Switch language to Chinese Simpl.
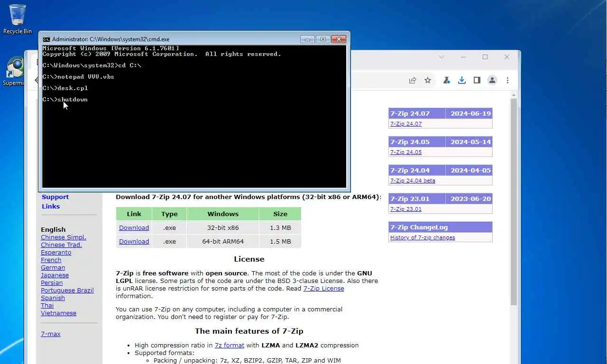This screenshot has width=607, height=364. pos(64,237)
